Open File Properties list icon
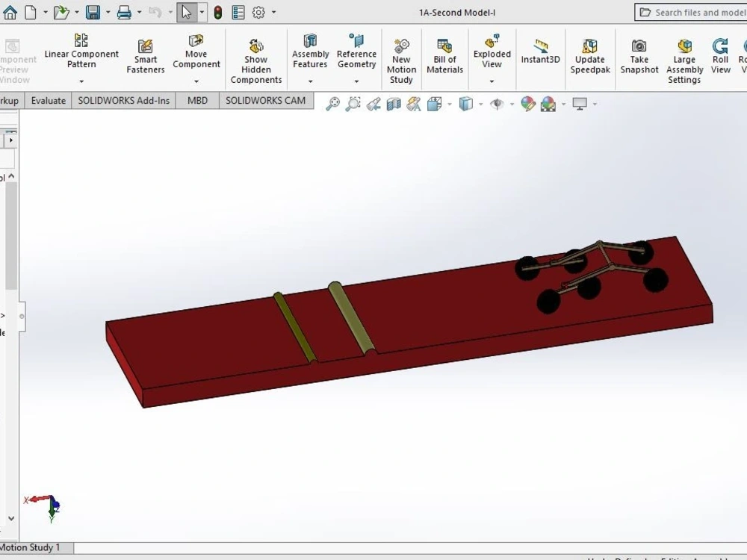747x560 pixels. pos(238,13)
